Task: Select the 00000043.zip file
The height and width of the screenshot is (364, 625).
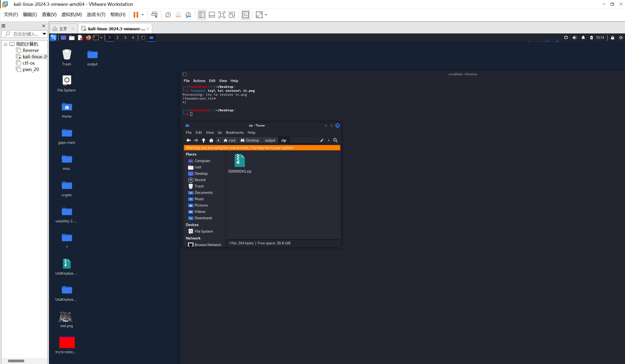Action: (240, 163)
